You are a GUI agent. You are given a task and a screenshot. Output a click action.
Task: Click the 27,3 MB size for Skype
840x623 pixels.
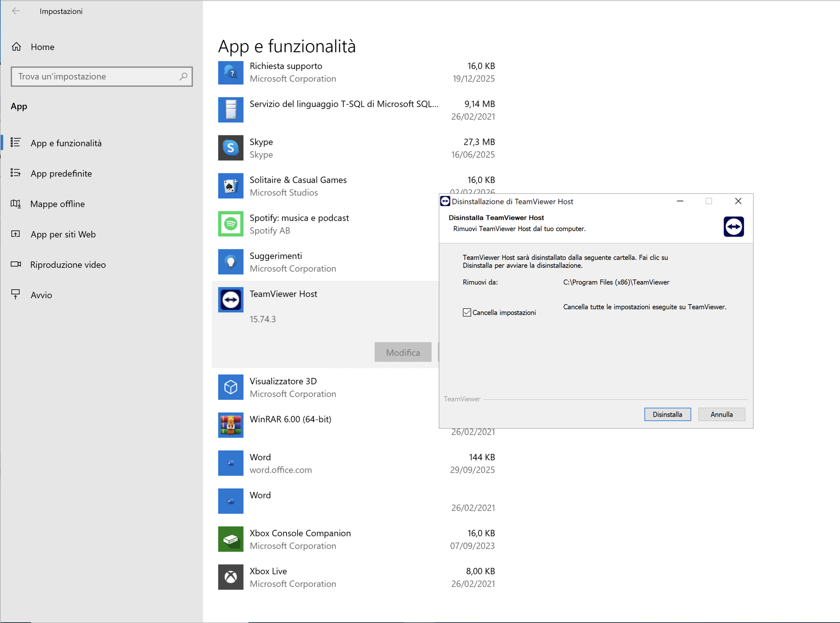[x=479, y=142]
